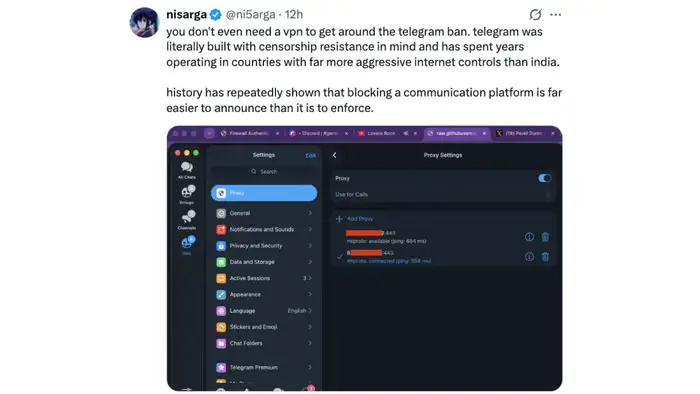
Task: Expand the Language English setting
Action: click(x=264, y=311)
